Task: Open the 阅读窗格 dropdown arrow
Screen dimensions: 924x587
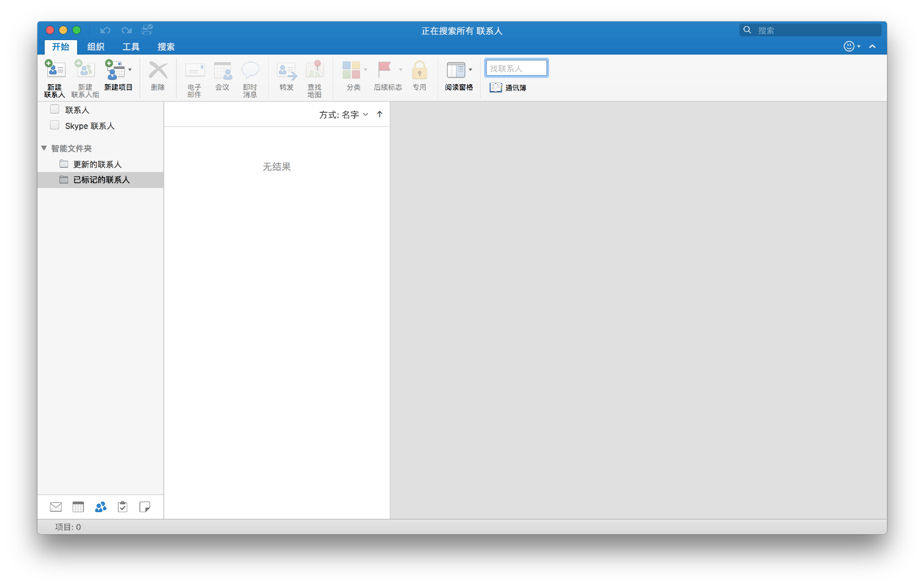Action: (470, 70)
